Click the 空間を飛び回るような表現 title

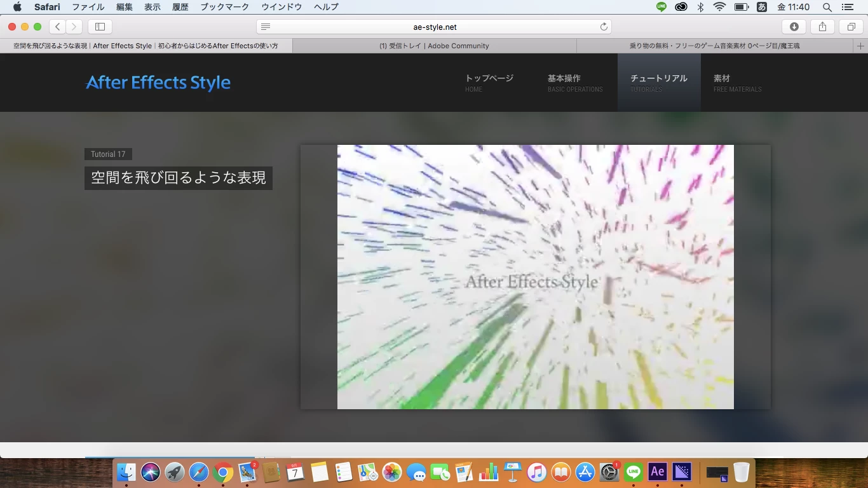click(179, 178)
